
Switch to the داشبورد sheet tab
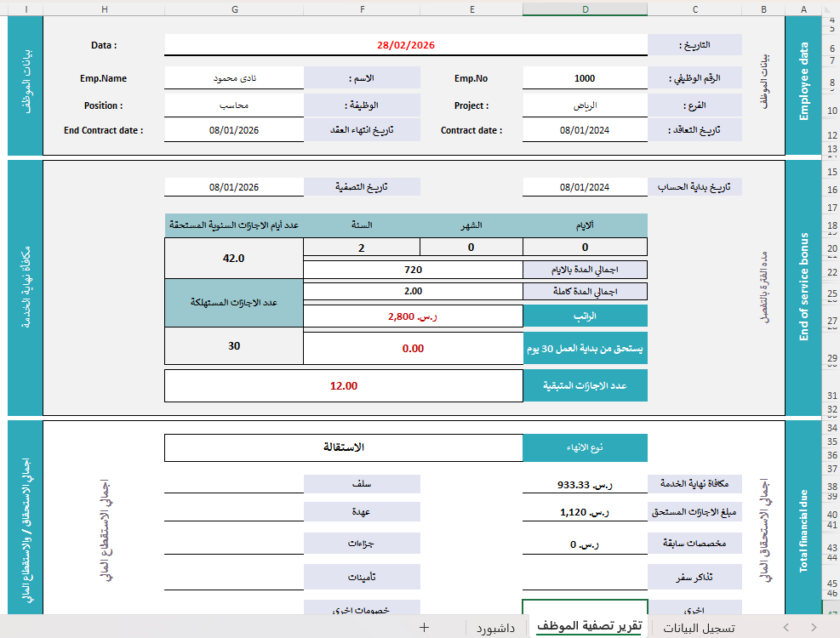(x=495, y=628)
